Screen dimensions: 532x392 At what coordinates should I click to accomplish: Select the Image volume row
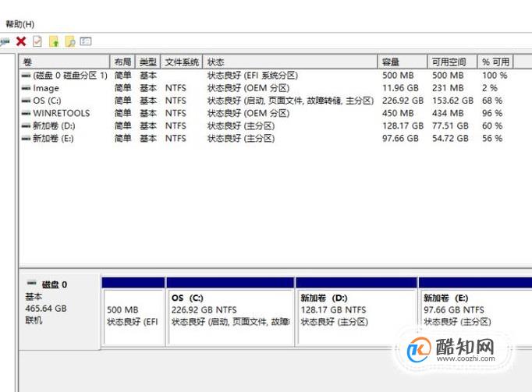coord(264,88)
